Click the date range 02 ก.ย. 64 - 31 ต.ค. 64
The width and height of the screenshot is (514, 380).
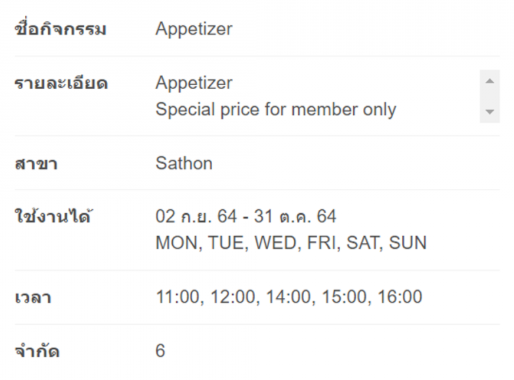pos(246,216)
